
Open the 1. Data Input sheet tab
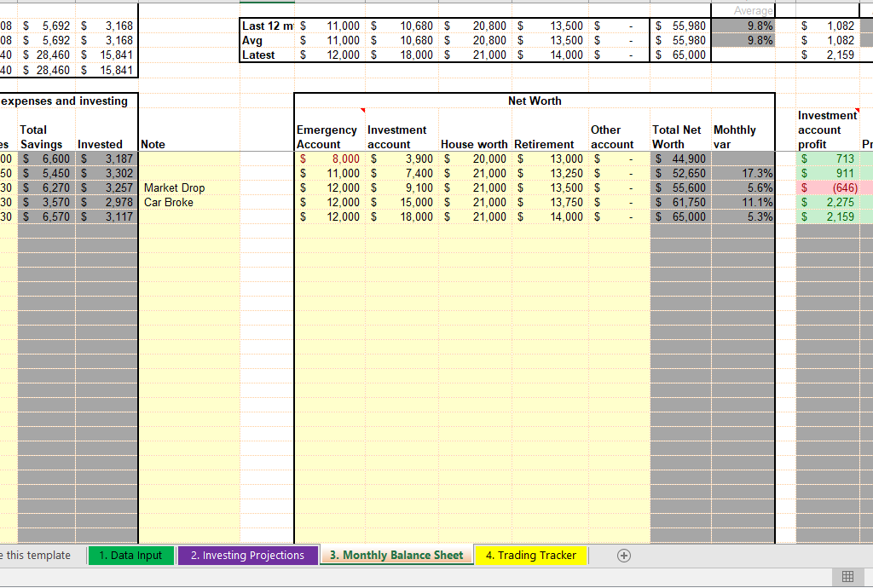pyautogui.click(x=130, y=556)
